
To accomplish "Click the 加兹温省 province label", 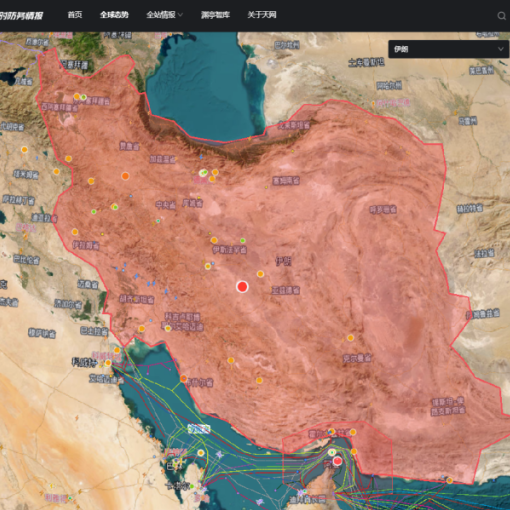I will tap(162, 159).
